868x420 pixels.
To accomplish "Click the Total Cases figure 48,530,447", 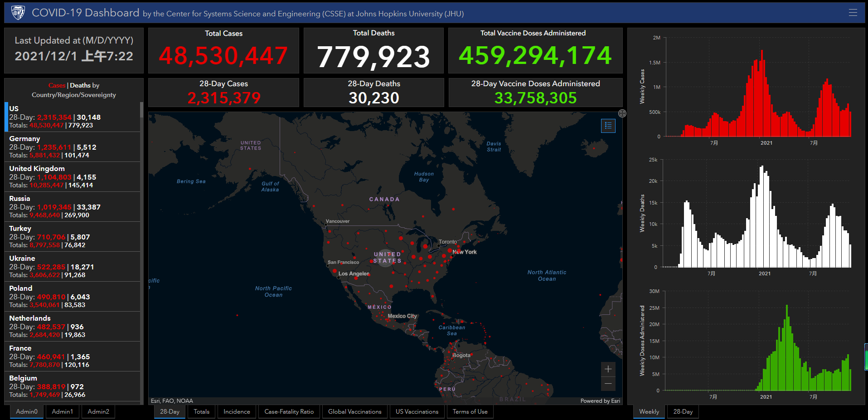I will point(223,56).
